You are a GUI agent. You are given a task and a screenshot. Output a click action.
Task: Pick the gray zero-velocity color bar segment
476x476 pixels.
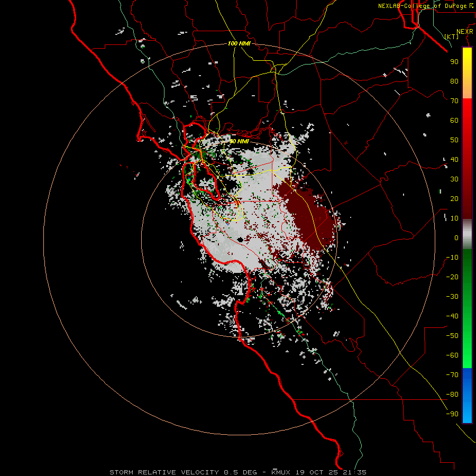click(467, 234)
